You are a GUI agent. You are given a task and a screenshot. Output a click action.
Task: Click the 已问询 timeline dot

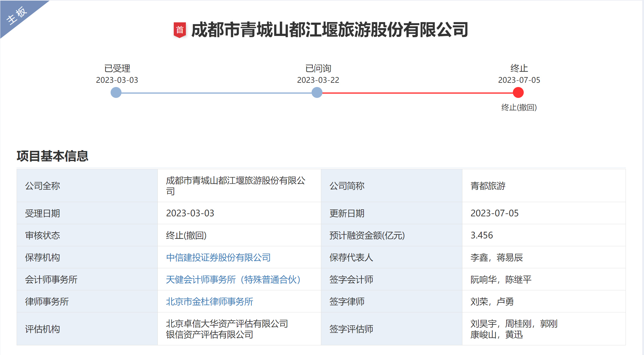[x=316, y=93]
